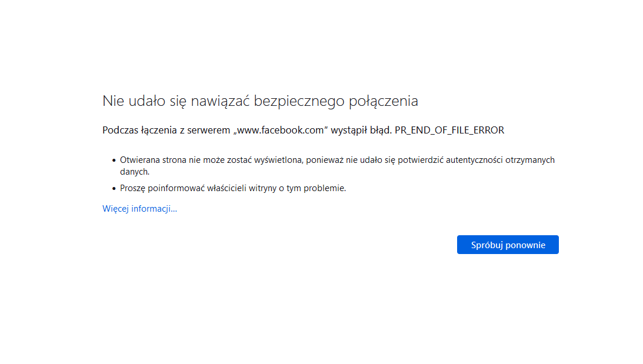Viewport: 643px width, 364px height.
Task: Click the www.facebook.com server name
Action: pos(281,131)
